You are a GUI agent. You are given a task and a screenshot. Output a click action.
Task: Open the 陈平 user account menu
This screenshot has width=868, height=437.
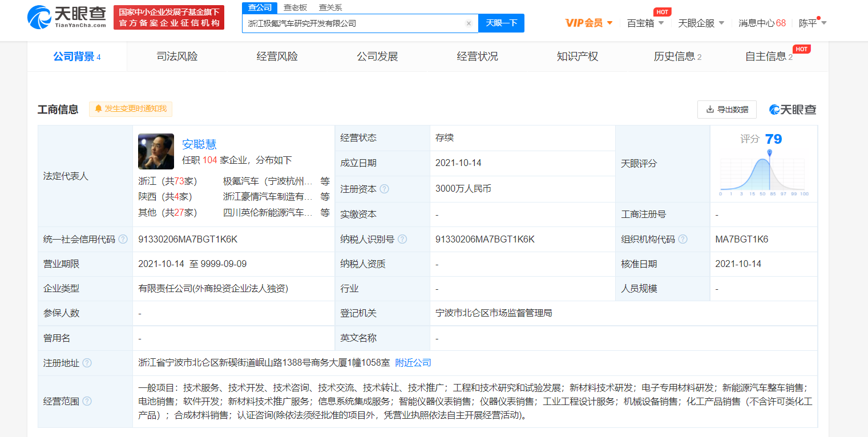(x=813, y=23)
